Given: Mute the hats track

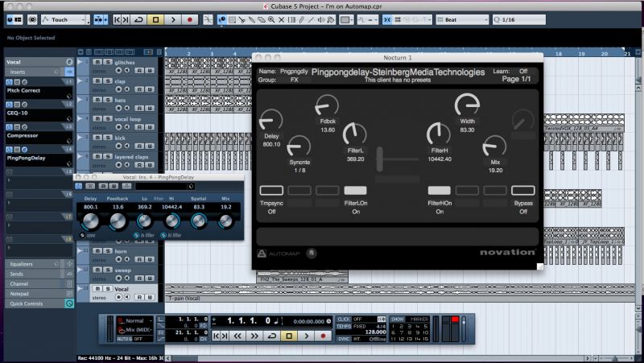Looking at the screenshot, I should coord(97,100).
